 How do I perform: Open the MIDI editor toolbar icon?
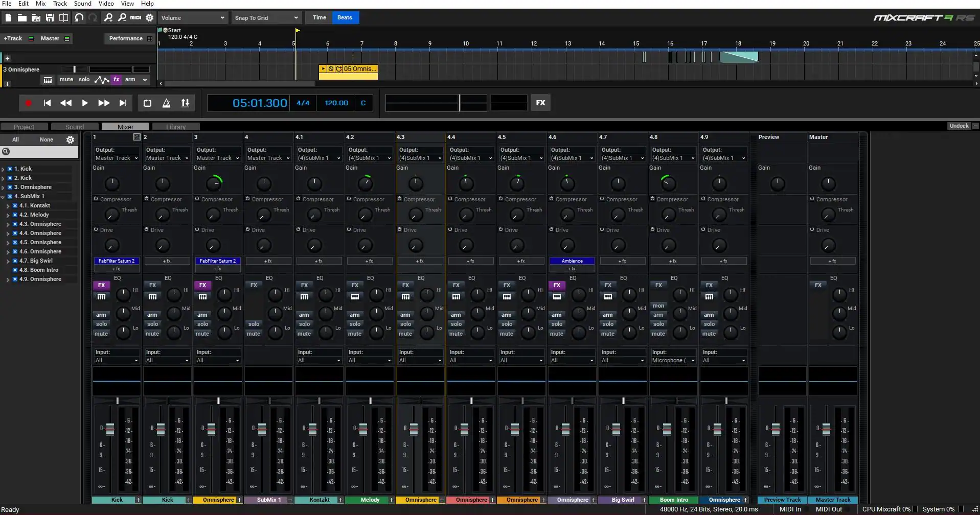[135, 18]
